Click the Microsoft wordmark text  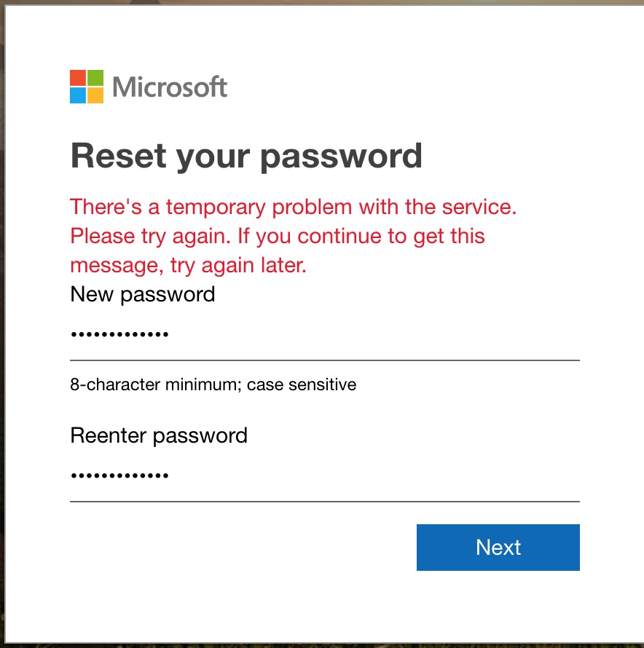point(170,87)
